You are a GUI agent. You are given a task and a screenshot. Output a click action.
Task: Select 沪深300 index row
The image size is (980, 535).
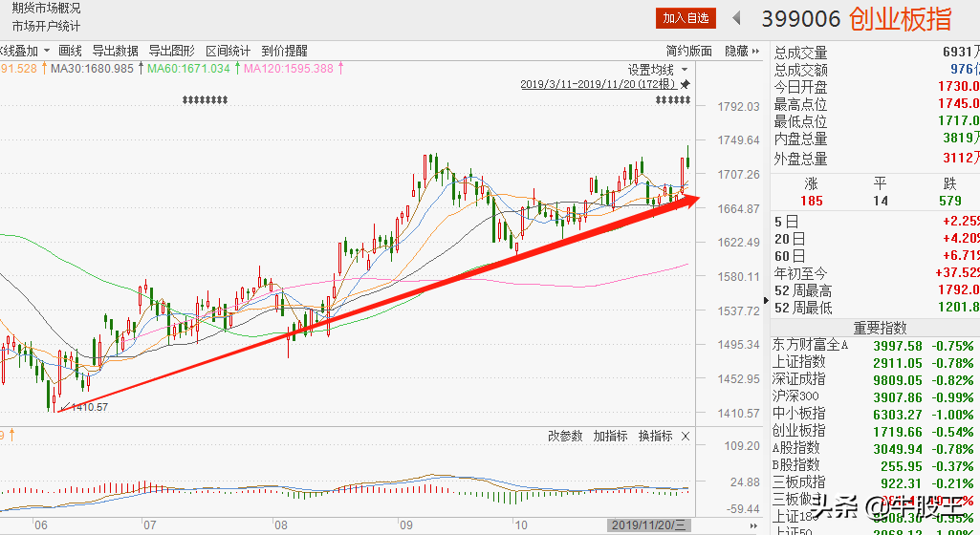coord(875,396)
